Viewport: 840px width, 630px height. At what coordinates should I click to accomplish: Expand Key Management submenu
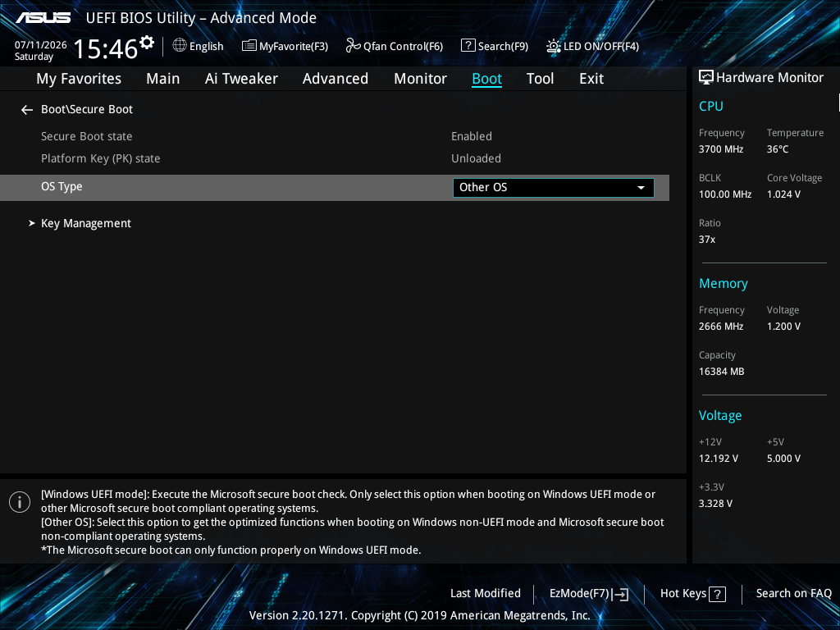point(85,223)
